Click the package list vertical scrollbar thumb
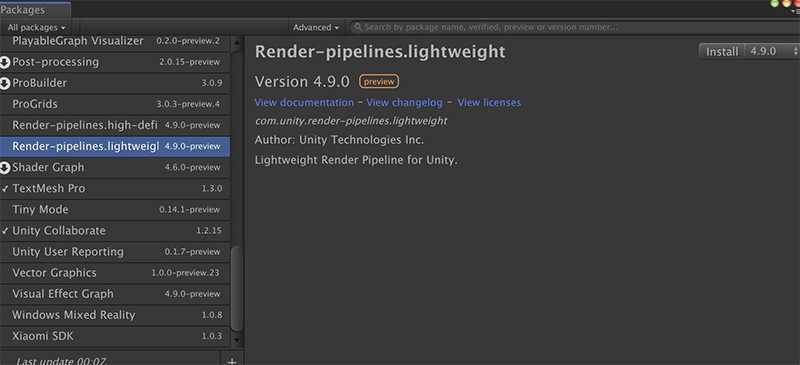This screenshot has height=365, width=800. coord(237,288)
